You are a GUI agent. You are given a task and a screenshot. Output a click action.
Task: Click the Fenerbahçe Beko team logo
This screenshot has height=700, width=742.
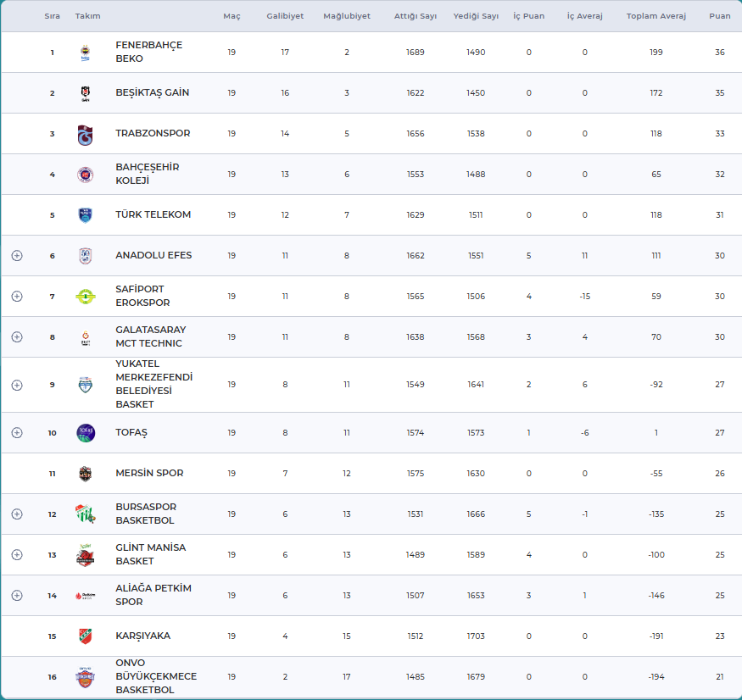pos(85,53)
